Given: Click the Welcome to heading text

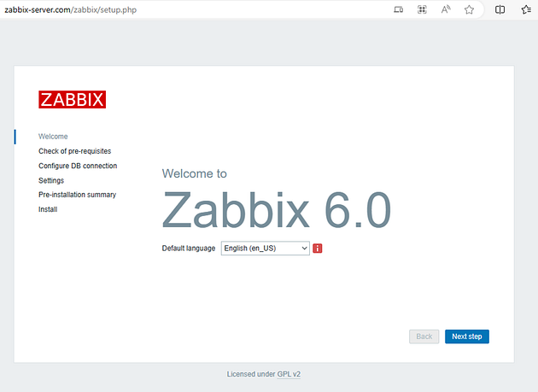Looking at the screenshot, I should click(x=194, y=173).
